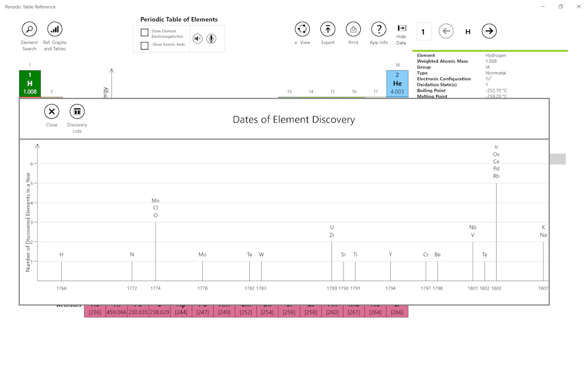Select the Hydrogen element tile

(30, 84)
